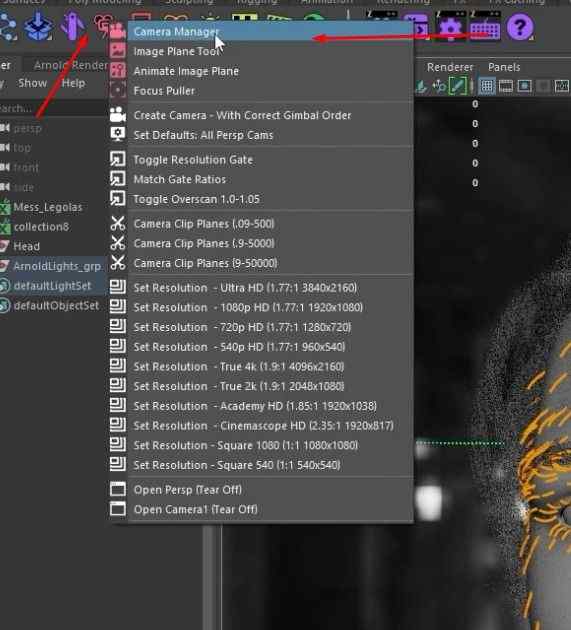
Task: Click the purple Swiss army knife shelf icon
Action: 73,26
